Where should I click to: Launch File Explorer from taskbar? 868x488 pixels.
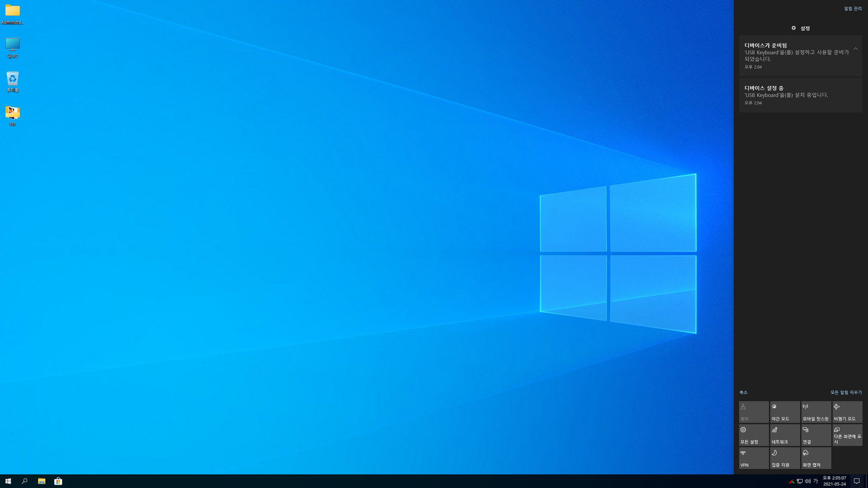[42, 481]
